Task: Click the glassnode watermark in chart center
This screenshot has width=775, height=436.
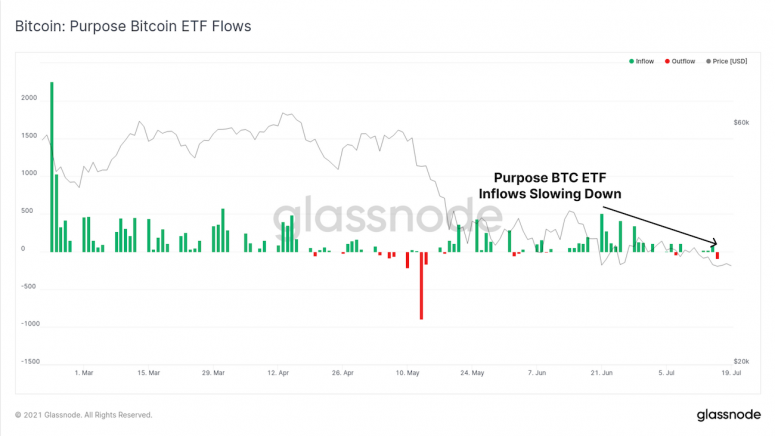Action: point(388,216)
